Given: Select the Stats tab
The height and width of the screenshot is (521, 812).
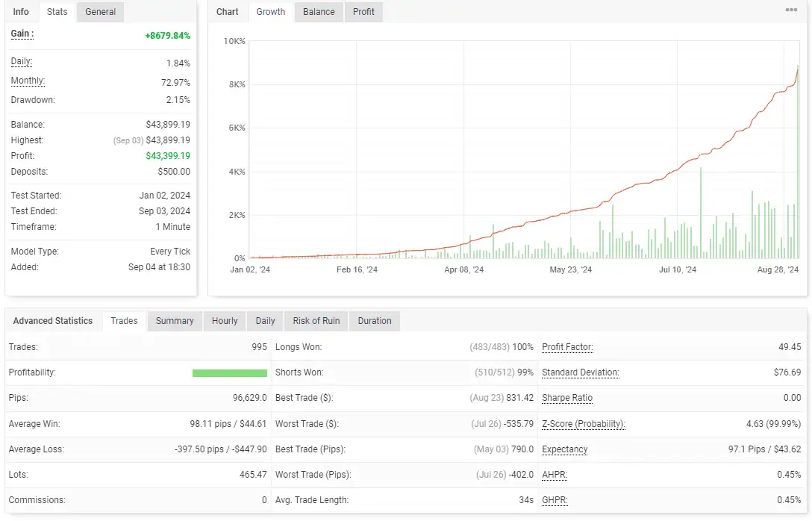Looking at the screenshot, I should point(57,12).
